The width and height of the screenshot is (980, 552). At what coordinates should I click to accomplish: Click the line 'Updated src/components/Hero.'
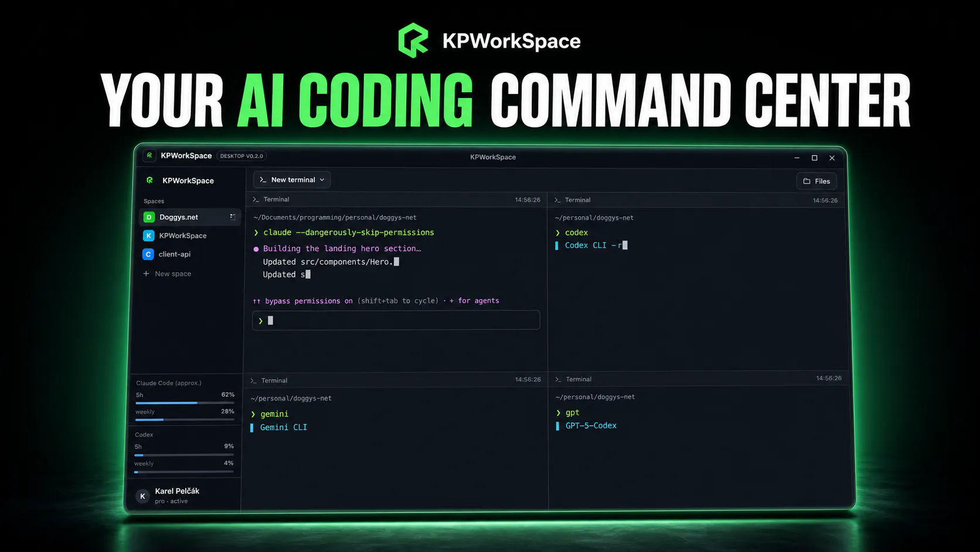(328, 262)
